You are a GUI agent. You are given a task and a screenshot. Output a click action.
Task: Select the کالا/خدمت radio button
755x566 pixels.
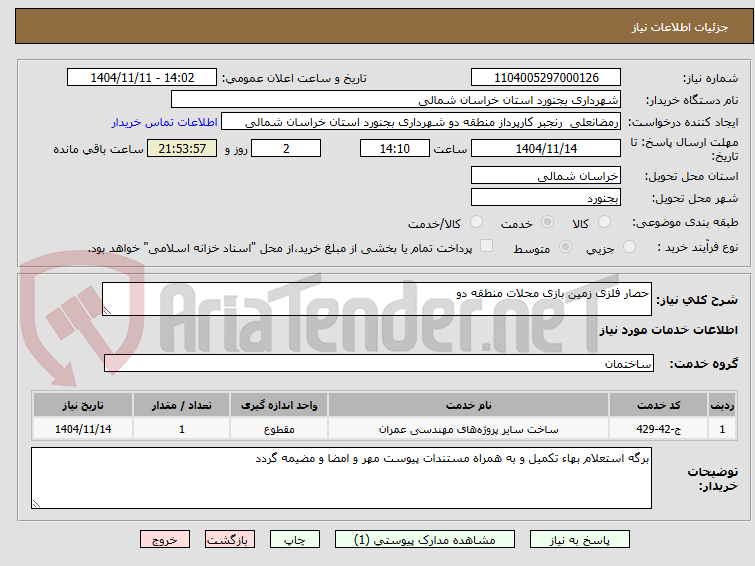[476, 222]
